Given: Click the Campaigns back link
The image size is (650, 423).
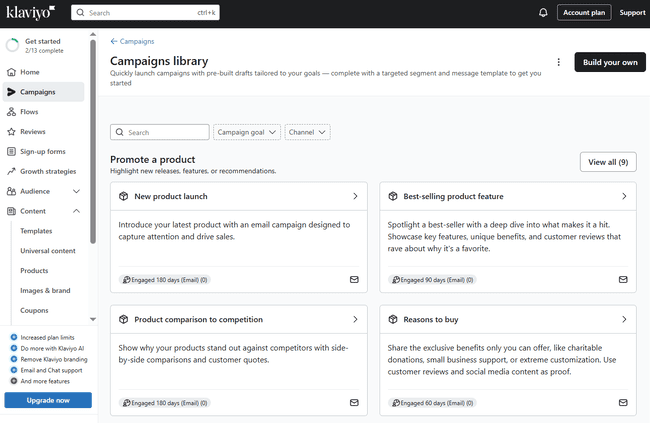Looking at the screenshot, I should click(x=132, y=41).
